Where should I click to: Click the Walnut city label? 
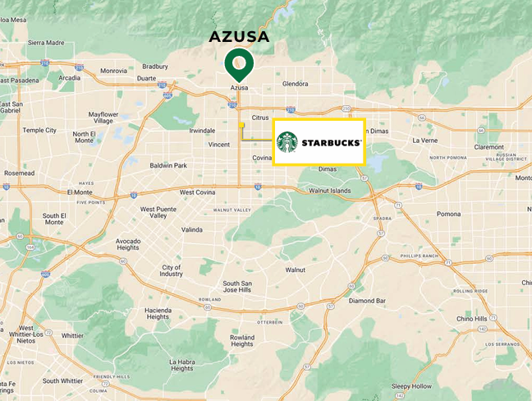pyautogui.click(x=296, y=270)
